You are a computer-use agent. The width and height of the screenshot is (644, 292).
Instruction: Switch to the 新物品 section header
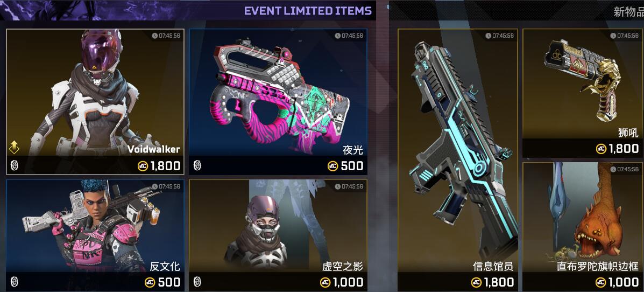click(x=628, y=12)
